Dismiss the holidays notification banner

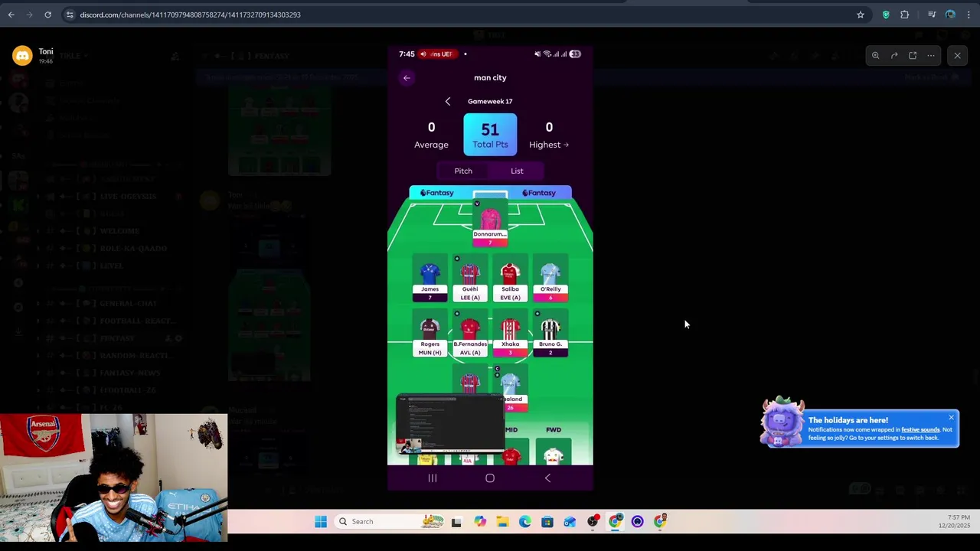pyautogui.click(x=951, y=417)
